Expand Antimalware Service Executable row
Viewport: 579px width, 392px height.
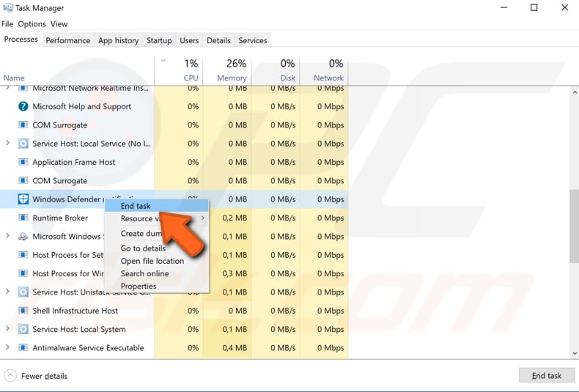click(x=7, y=347)
